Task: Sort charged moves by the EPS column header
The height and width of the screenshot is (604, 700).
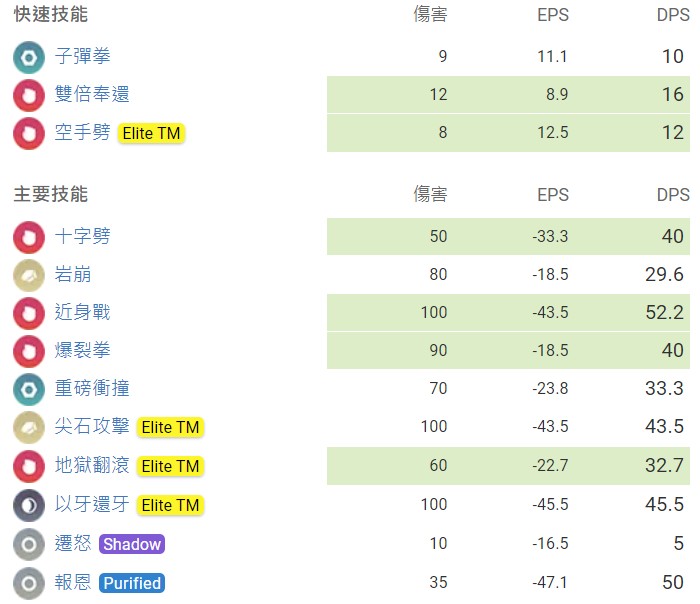Action: click(552, 195)
